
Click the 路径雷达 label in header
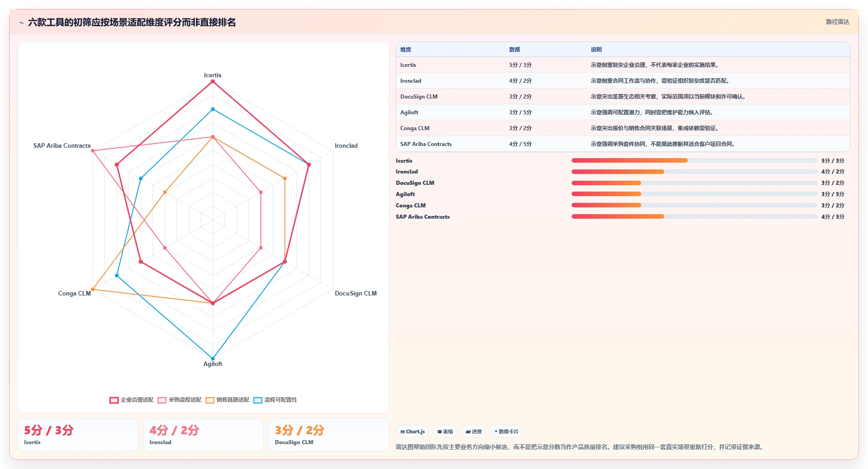point(837,22)
